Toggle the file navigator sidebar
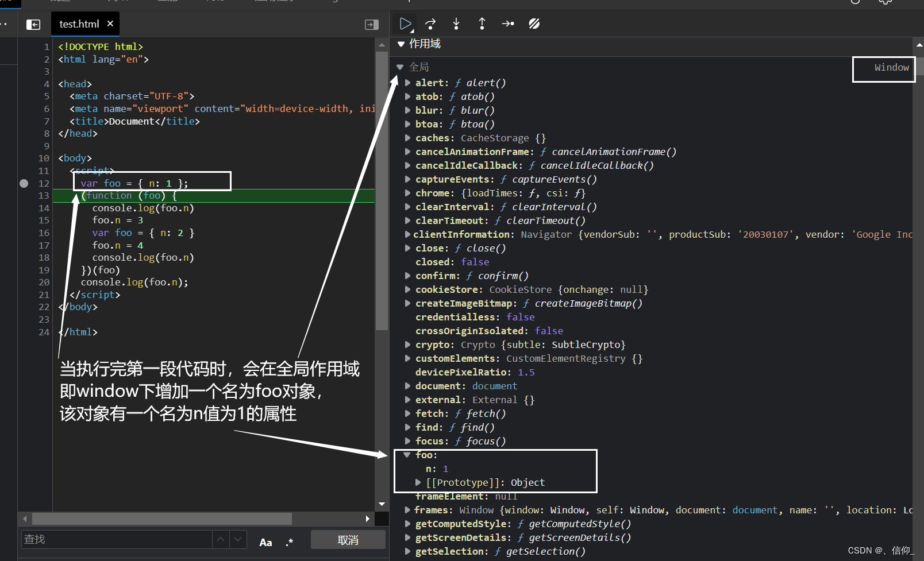 33,25
